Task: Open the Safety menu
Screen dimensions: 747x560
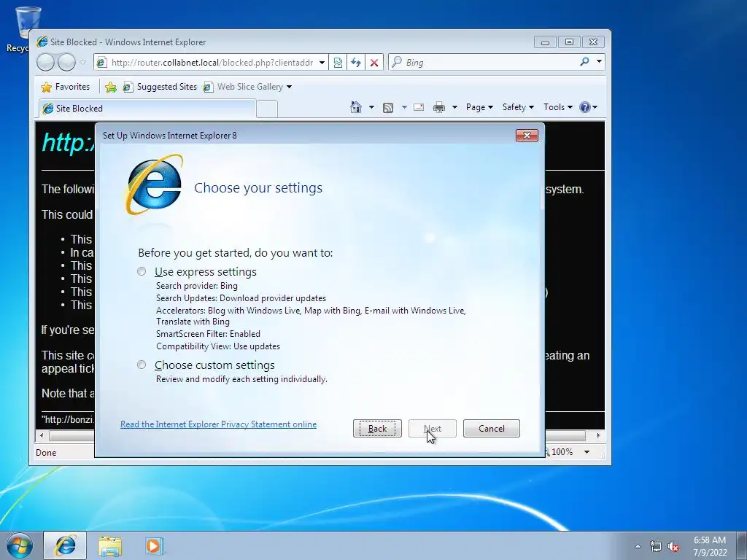Action: pyautogui.click(x=518, y=107)
